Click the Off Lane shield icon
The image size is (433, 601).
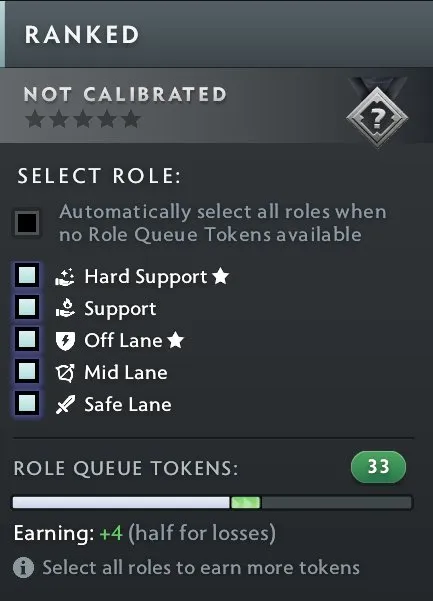pos(65,341)
